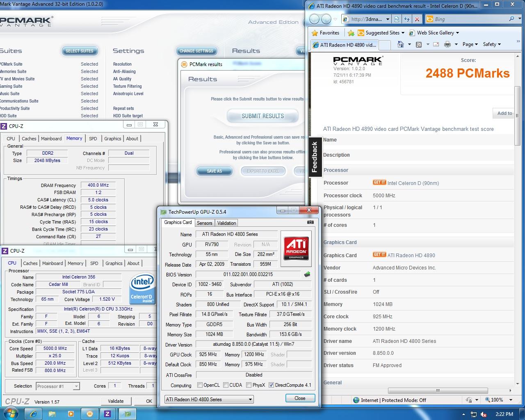Toggle the DirectCompute 4.1 checkbox
525x420 pixels.
pos(271,385)
